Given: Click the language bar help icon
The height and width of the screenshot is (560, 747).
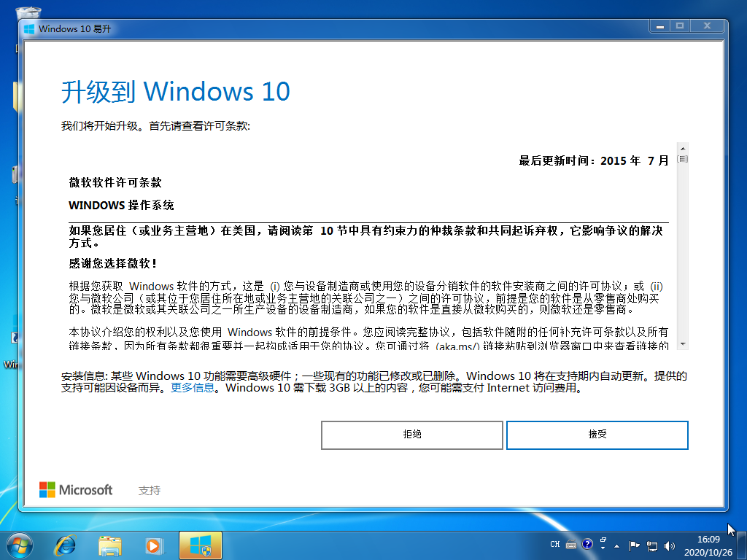Looking at the screenshot, I should pos(587,545).
